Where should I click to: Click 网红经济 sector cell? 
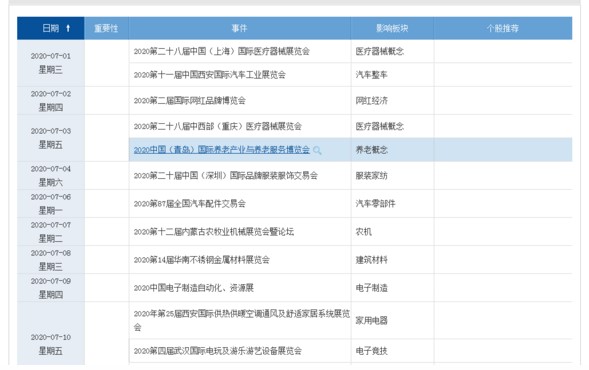pos(372,101)
